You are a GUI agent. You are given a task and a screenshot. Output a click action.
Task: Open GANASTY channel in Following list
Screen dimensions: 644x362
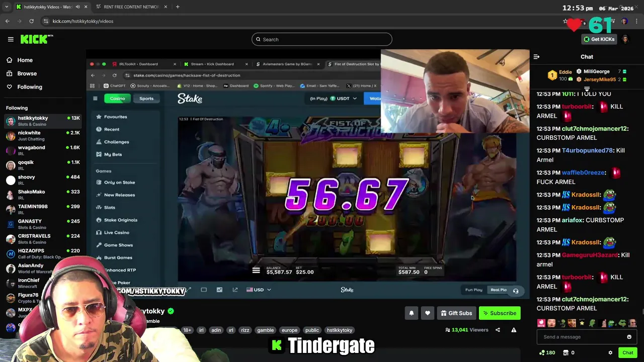[43, 224]
